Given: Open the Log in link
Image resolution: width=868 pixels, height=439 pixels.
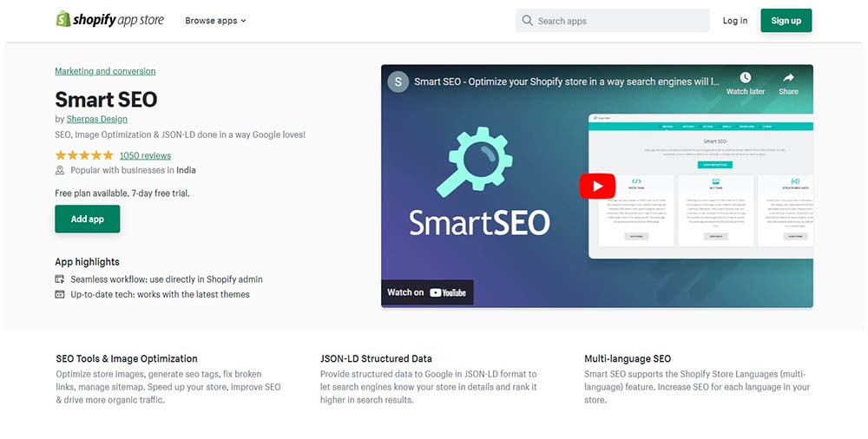Looking at the screenshot, I should pyautogui.click(x=734, y=21).
